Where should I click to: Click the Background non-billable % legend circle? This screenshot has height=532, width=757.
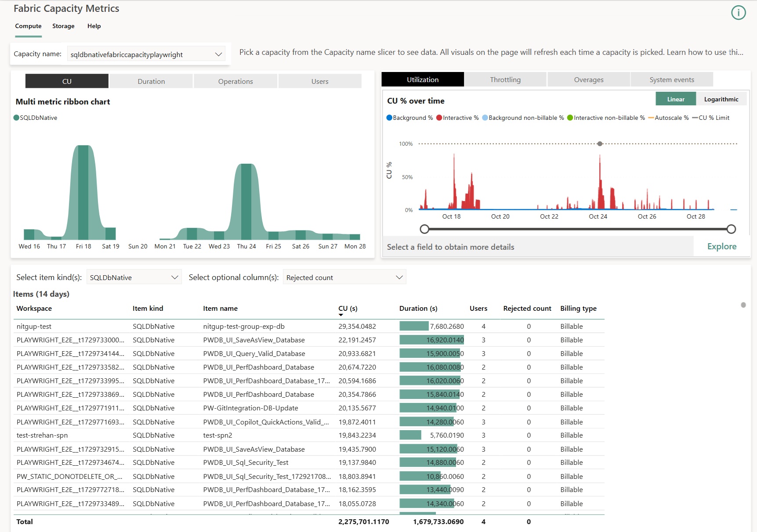(x=485, y=118)
